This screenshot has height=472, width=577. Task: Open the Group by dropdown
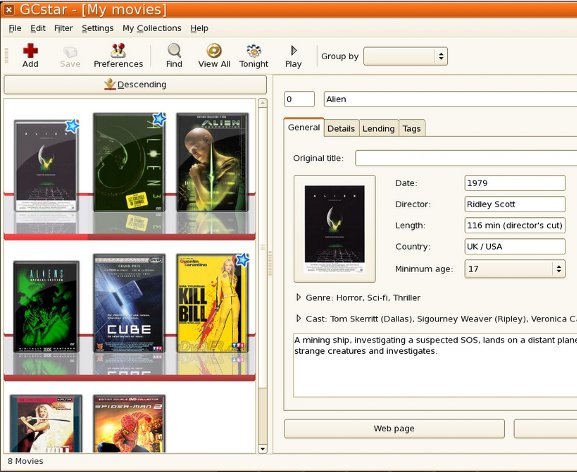point(405,56)
